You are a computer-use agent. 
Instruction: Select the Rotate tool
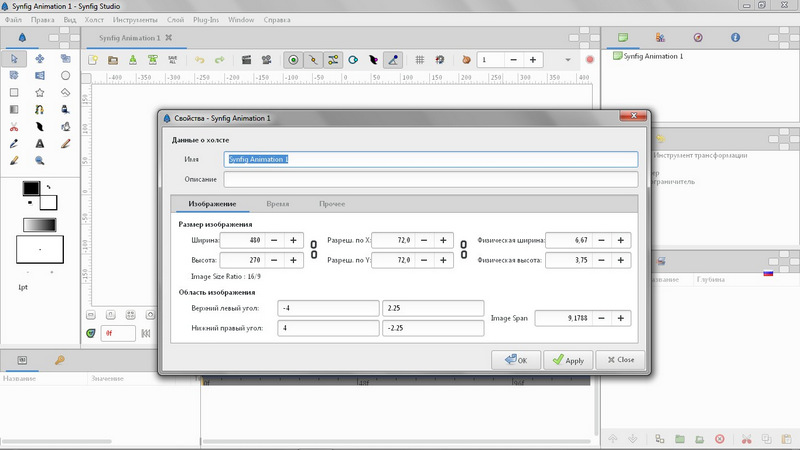click(x=14, y=76)
